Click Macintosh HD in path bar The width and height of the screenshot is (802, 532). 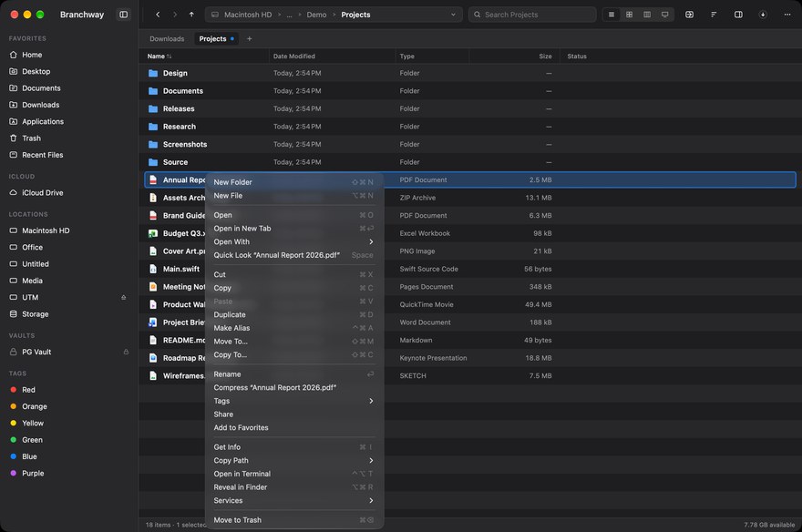248,15
